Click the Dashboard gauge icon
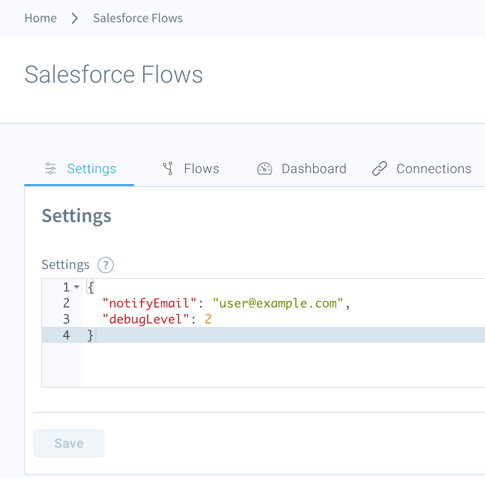 coord(265,169)
